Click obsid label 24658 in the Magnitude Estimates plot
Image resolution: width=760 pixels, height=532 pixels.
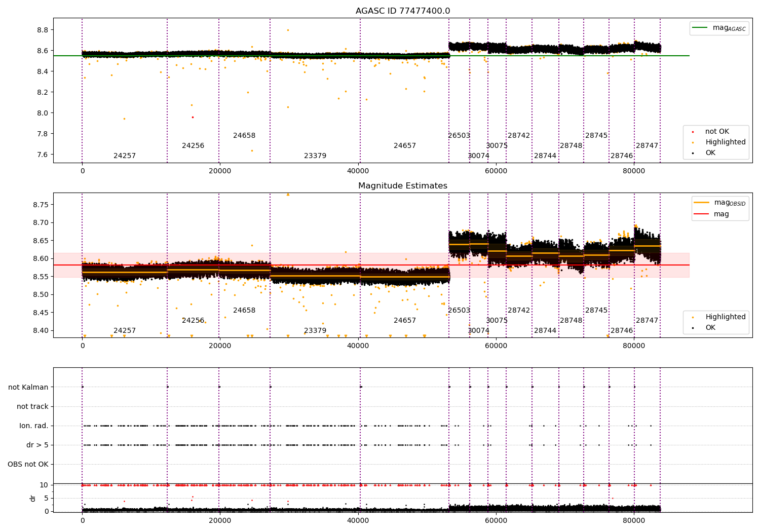pyautogui.click(x=244, y=311)
